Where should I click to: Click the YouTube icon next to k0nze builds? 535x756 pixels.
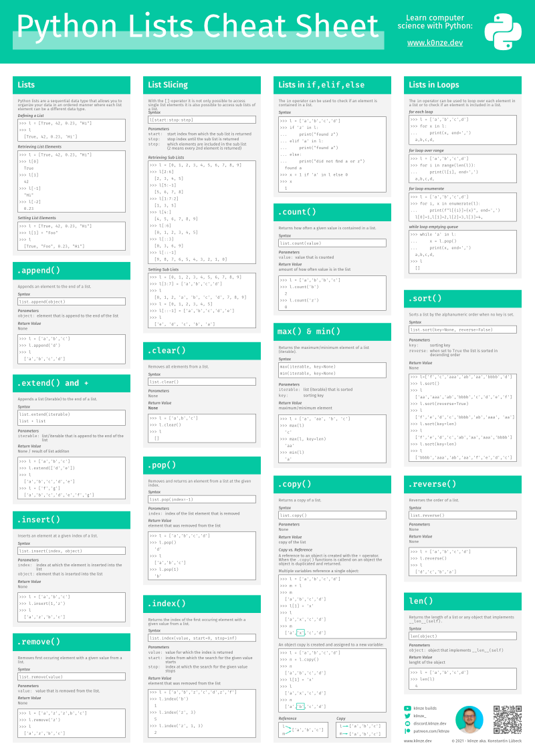tap(407, 709)
